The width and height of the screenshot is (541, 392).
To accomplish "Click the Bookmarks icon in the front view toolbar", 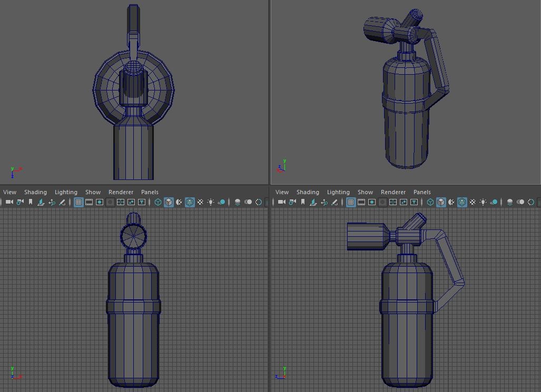I will [x=31, y=202].
